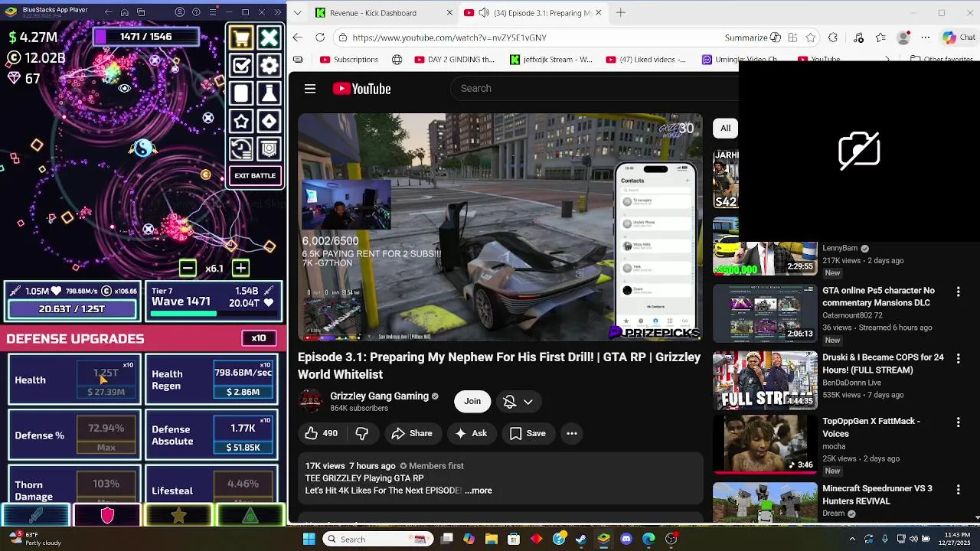This screenshot has height=551, width=980.
Task: Open Windows Start menu
Action: (x=309, y=539)
